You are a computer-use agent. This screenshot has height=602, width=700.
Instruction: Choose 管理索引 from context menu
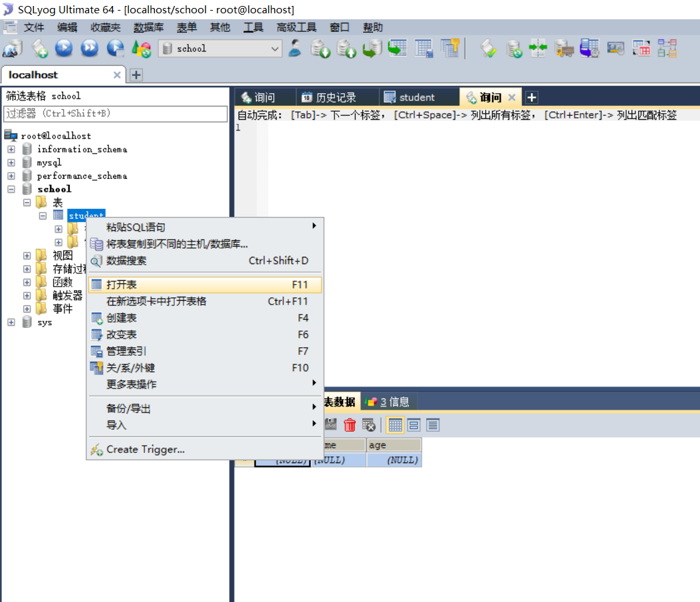coord(205,351)
